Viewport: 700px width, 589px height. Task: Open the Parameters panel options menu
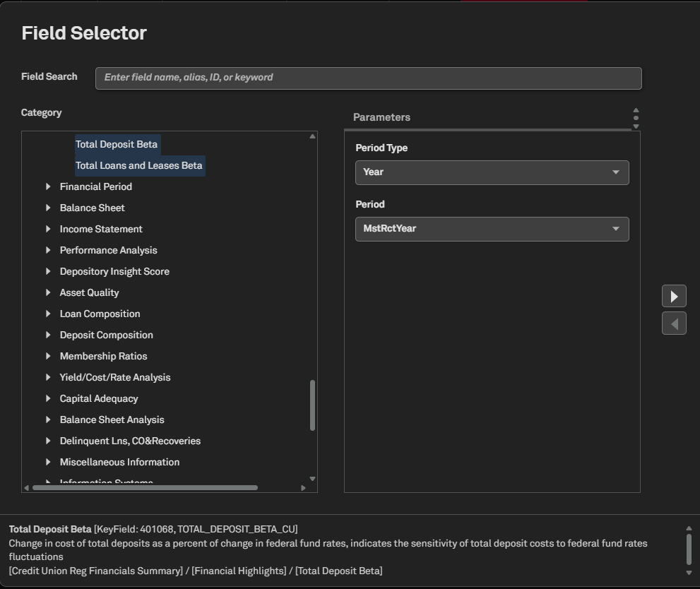(x=636, y=118)
